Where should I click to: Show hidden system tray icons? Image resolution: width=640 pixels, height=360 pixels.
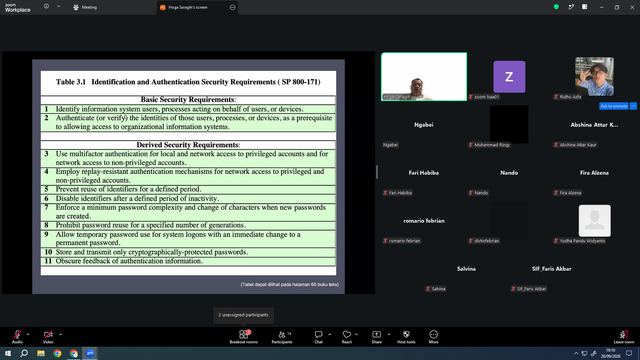pyautogui.click(x=576, y=353)
